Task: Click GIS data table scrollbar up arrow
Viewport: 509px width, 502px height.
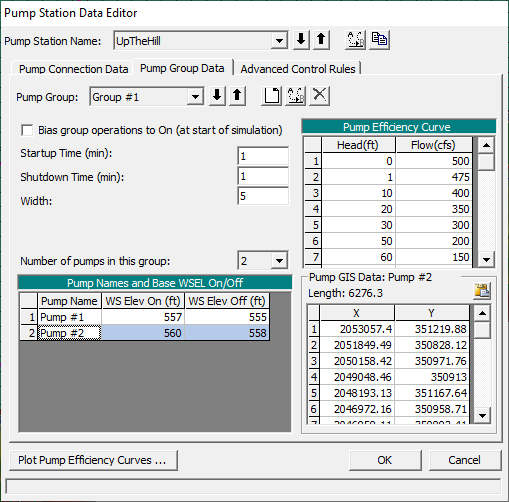Action: (x=482, y=313)
